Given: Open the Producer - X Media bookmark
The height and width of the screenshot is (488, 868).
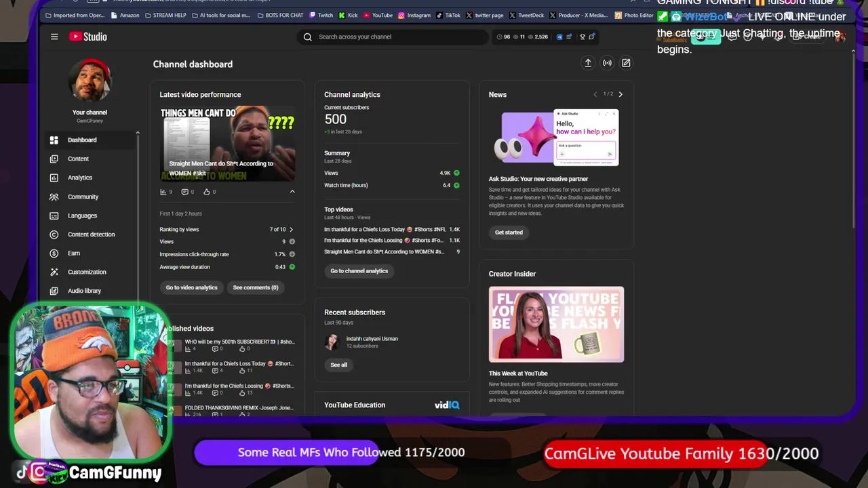Looking at the screenshot, I should point(578,15).
